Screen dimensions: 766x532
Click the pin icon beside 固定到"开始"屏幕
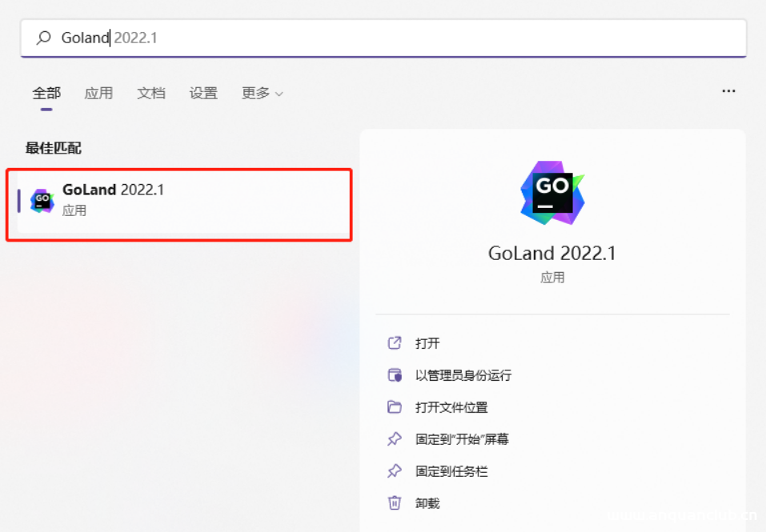coord(395,438)
